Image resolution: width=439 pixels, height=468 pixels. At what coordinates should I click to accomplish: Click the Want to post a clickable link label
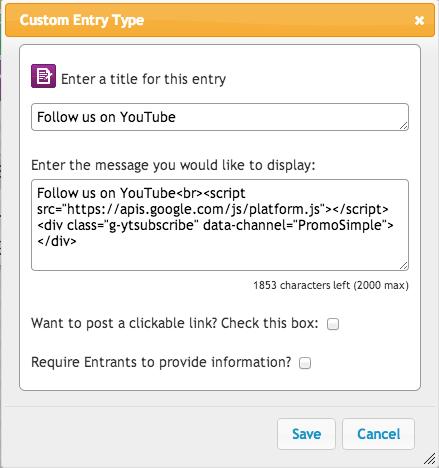175,323
